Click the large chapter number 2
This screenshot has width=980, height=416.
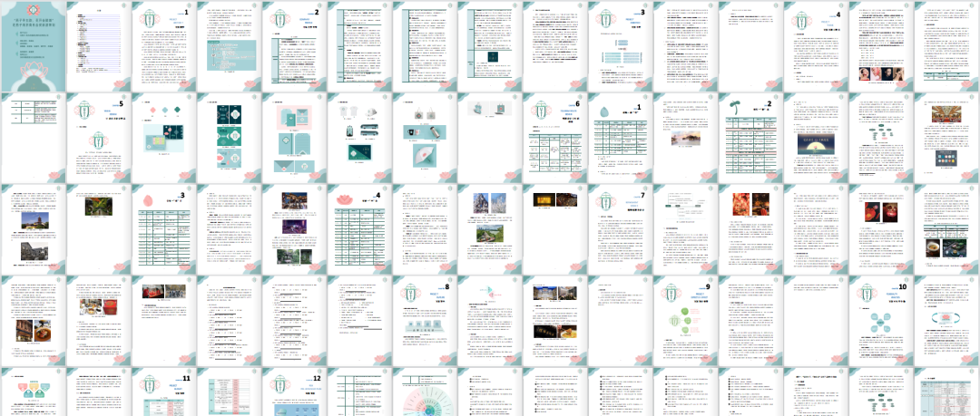click(x=317, y=12)
